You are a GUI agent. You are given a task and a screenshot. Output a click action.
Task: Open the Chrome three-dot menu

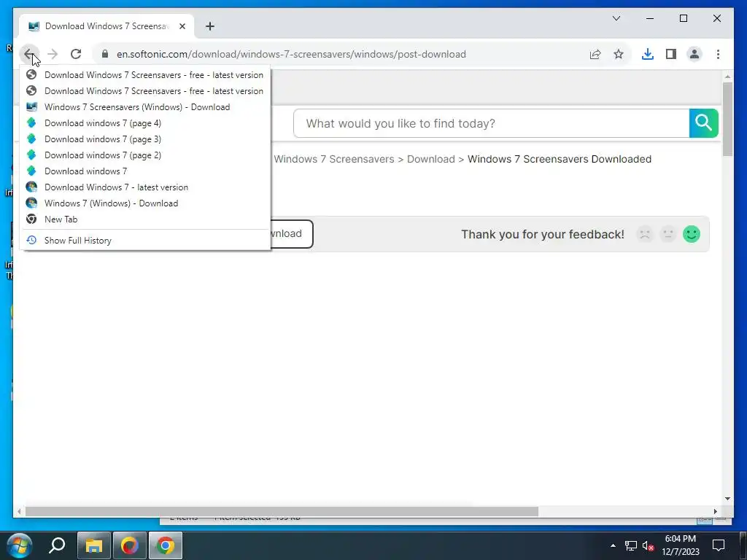coord(718,54)
